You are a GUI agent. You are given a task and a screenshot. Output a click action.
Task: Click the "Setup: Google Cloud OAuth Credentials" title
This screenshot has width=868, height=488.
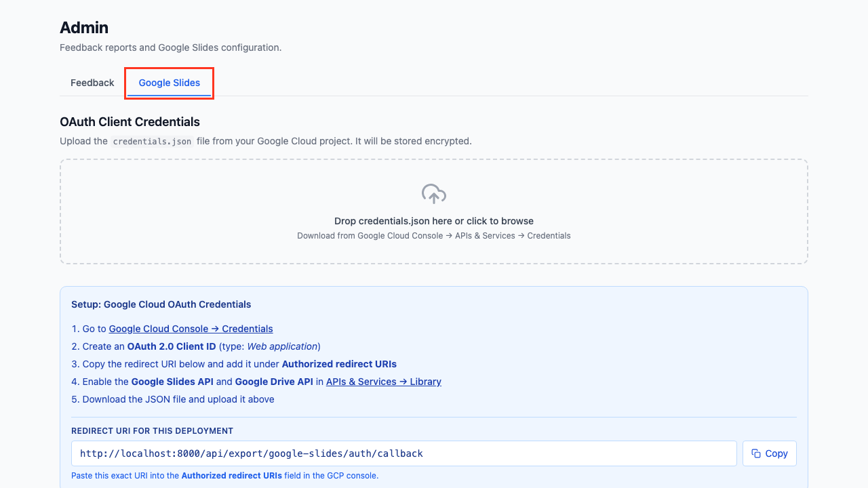click(x=161, y=304)
